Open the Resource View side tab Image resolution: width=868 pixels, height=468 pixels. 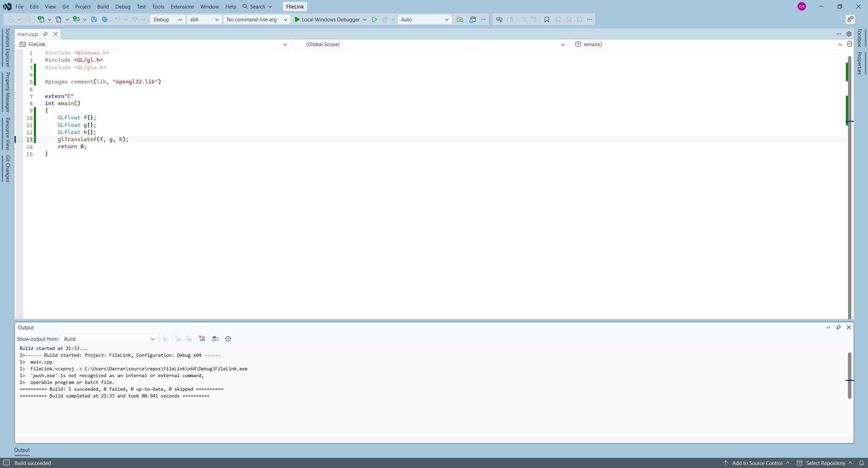click(7, 134)
